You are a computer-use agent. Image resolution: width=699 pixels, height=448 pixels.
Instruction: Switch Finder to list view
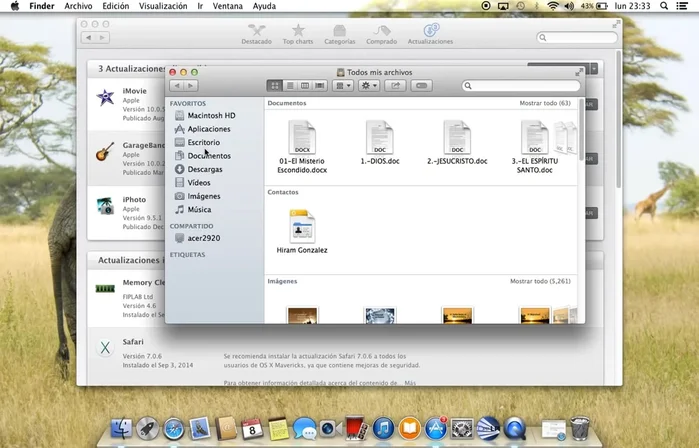[x=290, y=86]
